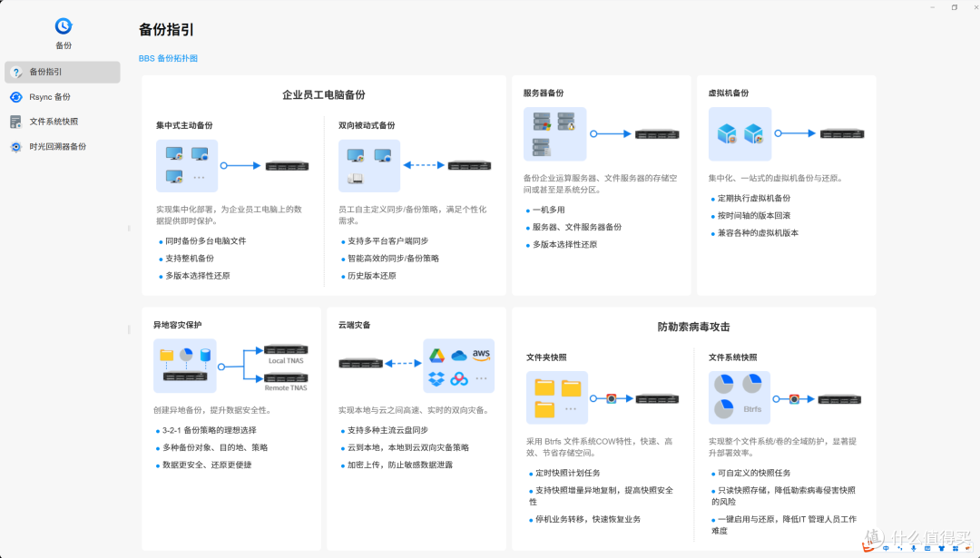Click the 定时快照计划任务 bullet
Screen dimensions: 980x558
click(x=567, y=473)
